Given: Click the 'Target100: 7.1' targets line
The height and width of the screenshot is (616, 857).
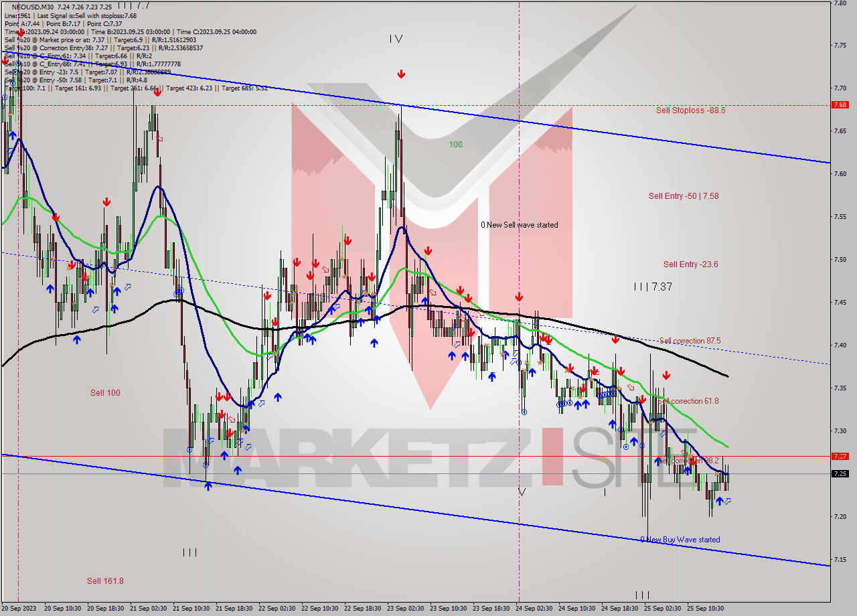Looking at the screenshot, I should (136, 88).
